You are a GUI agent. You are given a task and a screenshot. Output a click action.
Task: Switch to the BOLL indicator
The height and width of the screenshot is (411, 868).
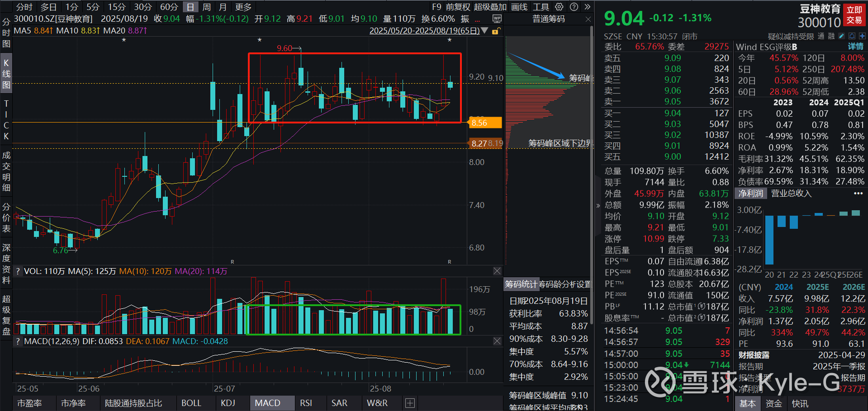coord(191,403)
